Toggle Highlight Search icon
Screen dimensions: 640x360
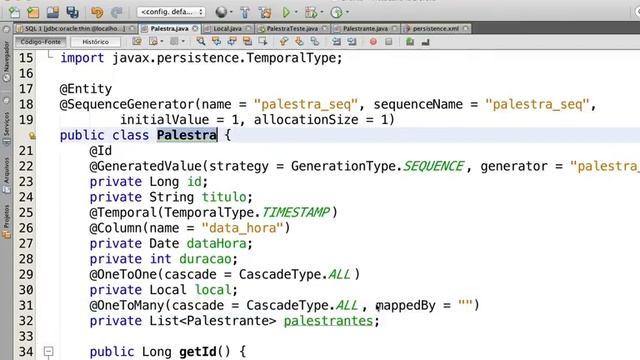[x=247, y=42]
